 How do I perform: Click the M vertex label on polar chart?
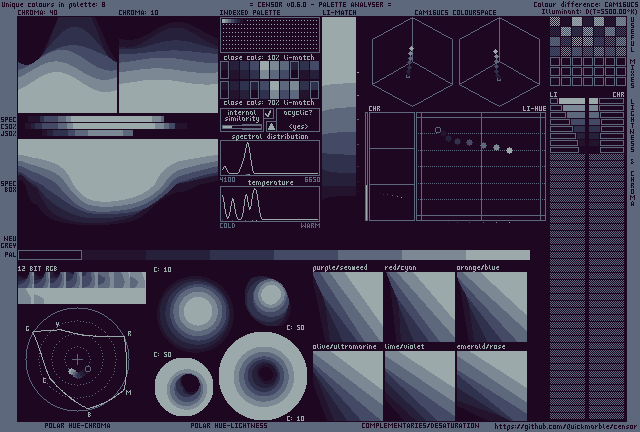coord(128,392)
